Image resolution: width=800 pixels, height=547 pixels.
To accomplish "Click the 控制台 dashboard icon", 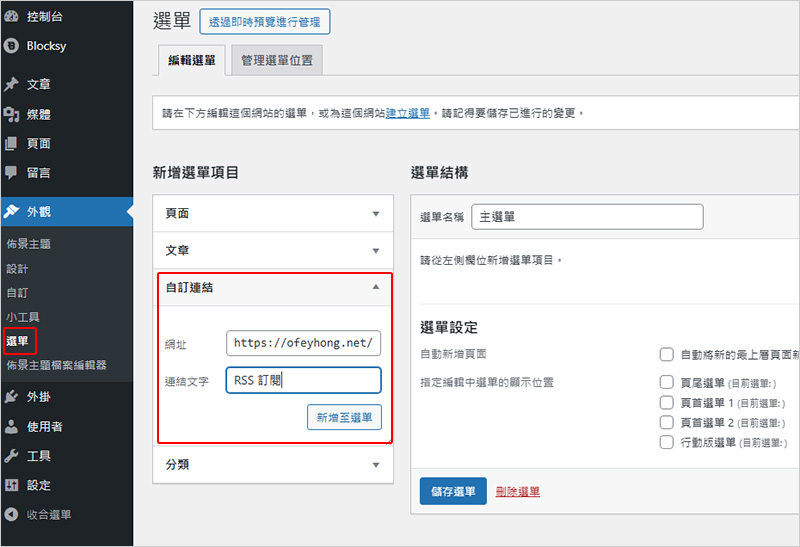I will click(11, 16).
